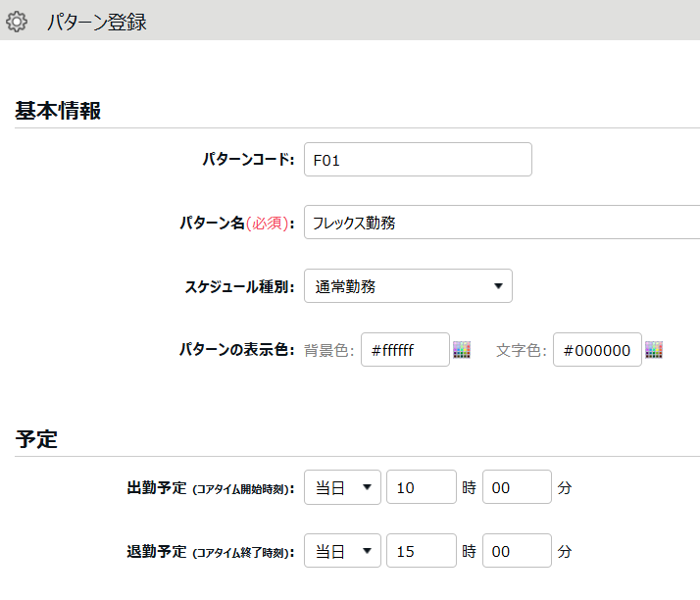
Task: Select the 退勤予定 hour field showing 15
Action: click(422, 551)
